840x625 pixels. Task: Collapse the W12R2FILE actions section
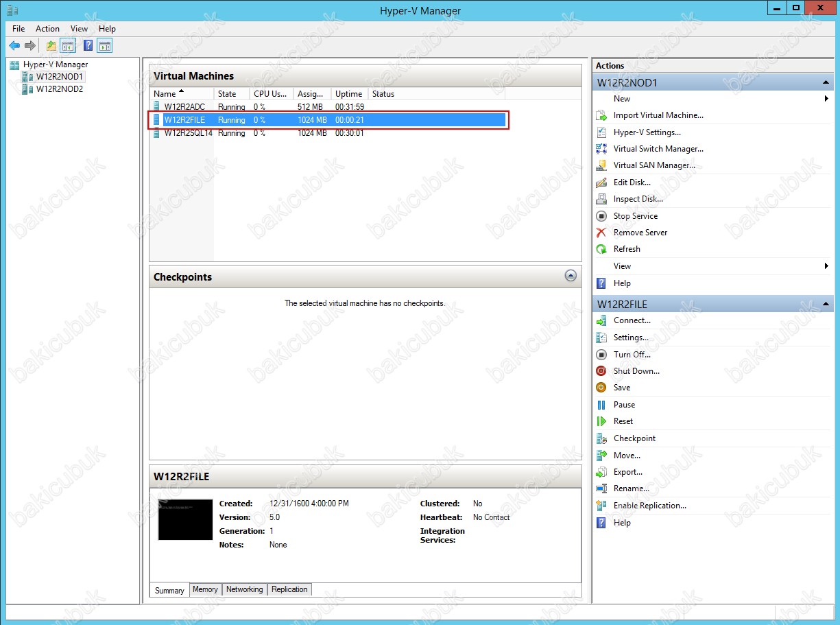[826, 305]
